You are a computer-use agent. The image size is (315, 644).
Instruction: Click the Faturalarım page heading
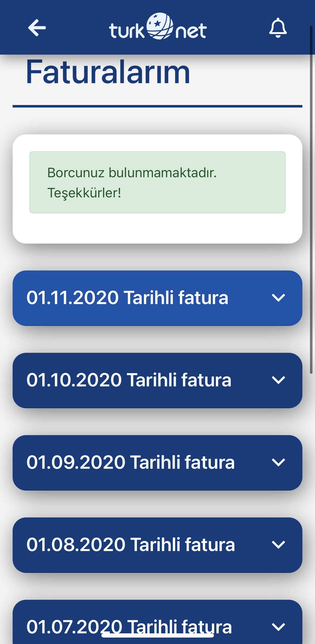108,72
